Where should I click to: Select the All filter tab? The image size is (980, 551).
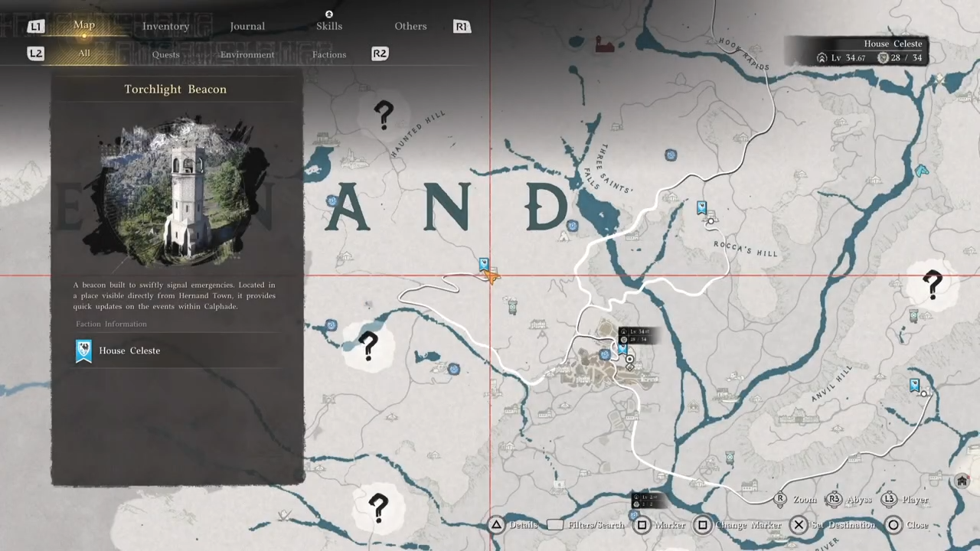coord(84,54)
